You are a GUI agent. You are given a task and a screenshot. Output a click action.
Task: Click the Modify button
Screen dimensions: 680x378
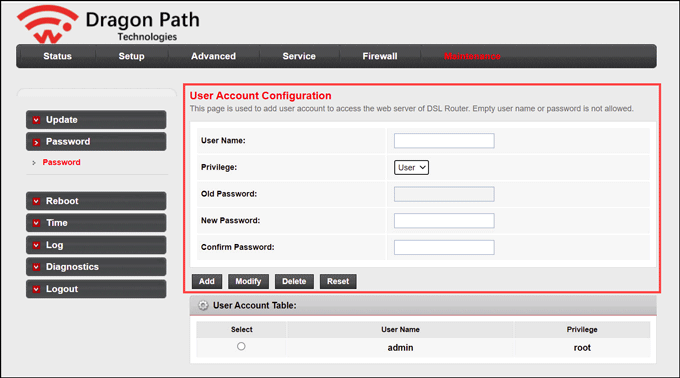pos(248,281)
